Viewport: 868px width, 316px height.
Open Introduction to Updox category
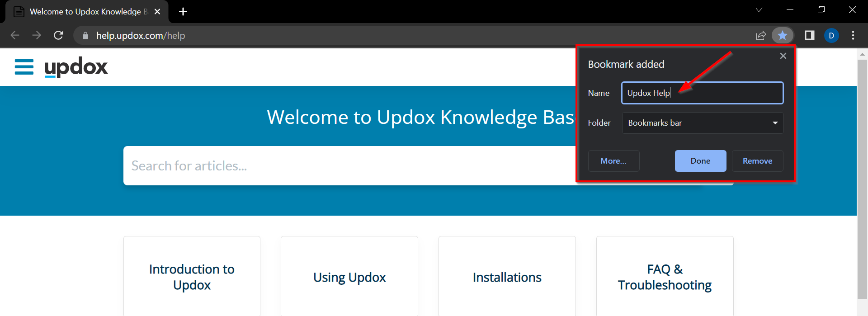(x=192, y=277)
